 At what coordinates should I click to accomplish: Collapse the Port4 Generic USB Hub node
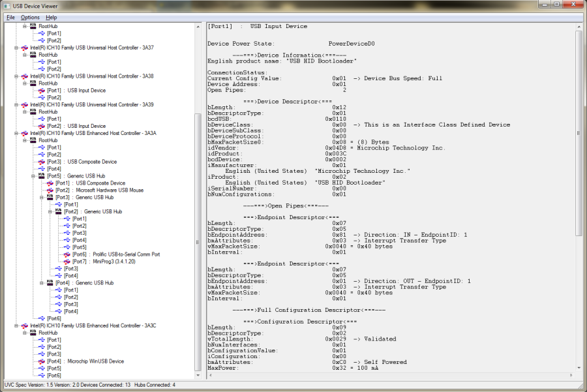pos(41,283)
